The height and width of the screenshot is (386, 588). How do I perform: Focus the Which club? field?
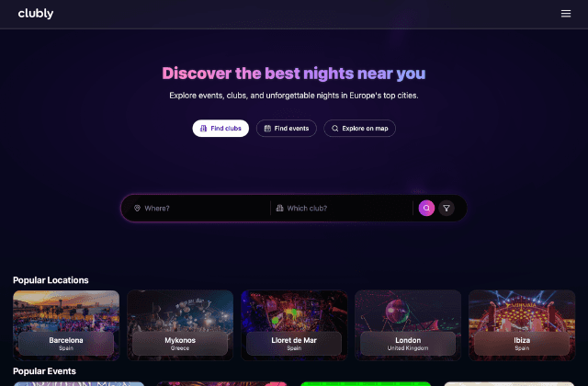343,209
